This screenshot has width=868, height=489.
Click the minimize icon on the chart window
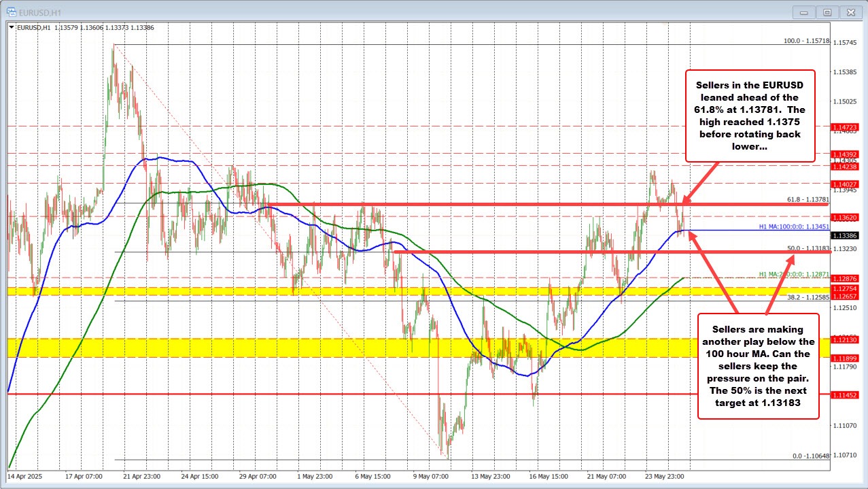(x=803, y=12)
